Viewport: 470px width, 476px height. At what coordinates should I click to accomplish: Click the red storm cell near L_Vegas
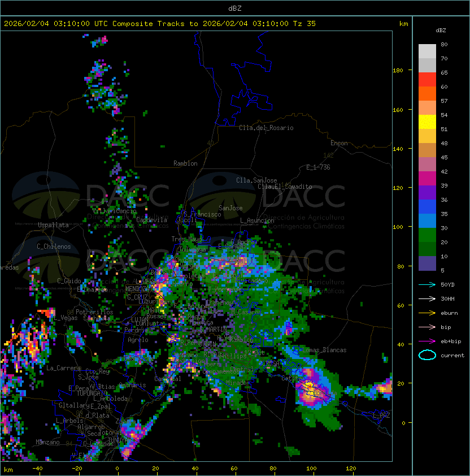coord(46,313)
